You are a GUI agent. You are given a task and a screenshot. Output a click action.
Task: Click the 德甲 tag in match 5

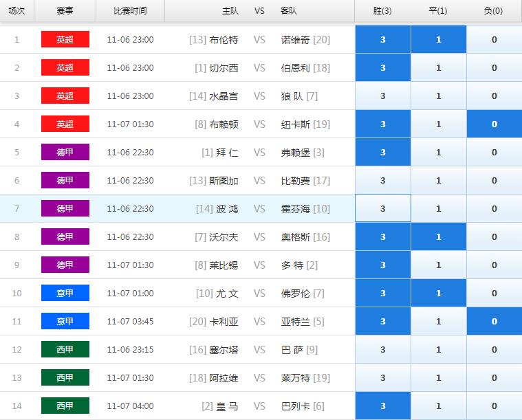pyautogui.click(x=65, y=152)
